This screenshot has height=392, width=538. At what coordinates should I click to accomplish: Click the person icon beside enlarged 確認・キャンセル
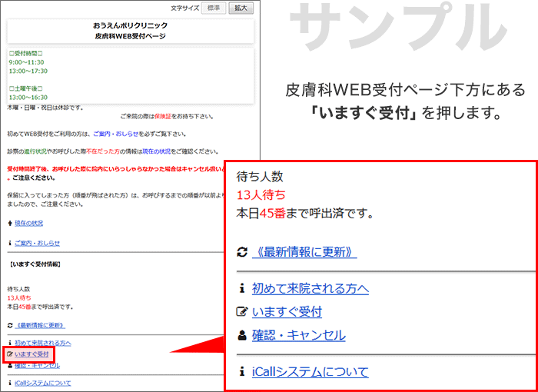pyautogui.click(x=242, y=335)
